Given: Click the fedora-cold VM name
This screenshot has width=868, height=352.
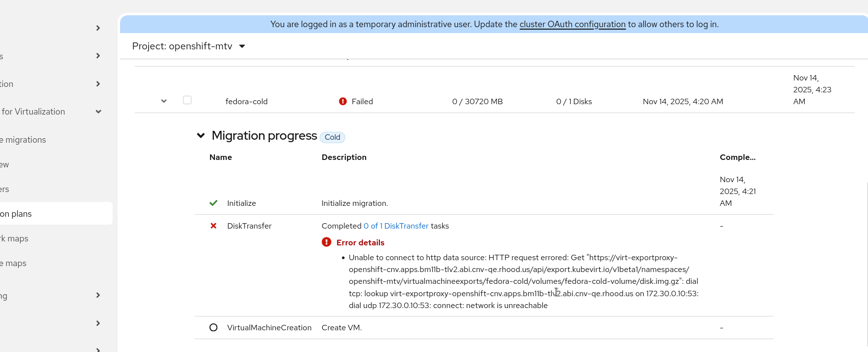Looking at the screenshot, I should pos(247,101).
